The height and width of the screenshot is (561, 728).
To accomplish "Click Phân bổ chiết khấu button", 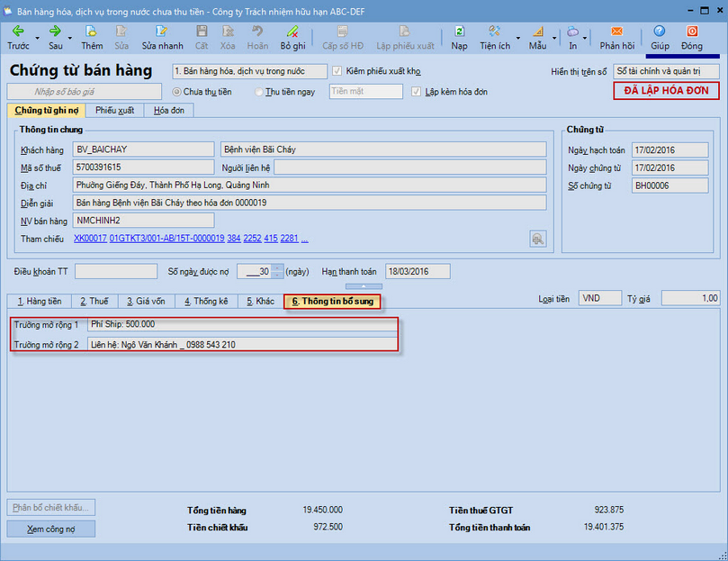I will pos(51,508).
